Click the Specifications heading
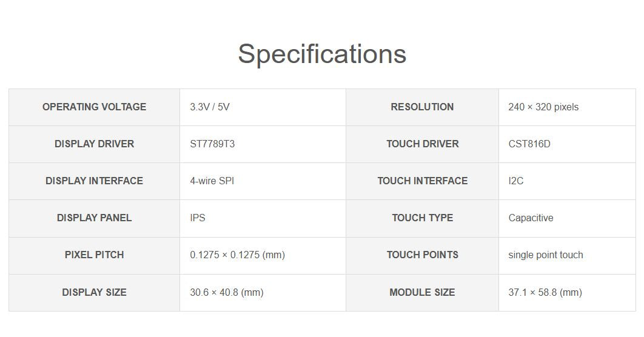Image resolution: width=644 pixels, height=337 pixels. coord(322,53)
